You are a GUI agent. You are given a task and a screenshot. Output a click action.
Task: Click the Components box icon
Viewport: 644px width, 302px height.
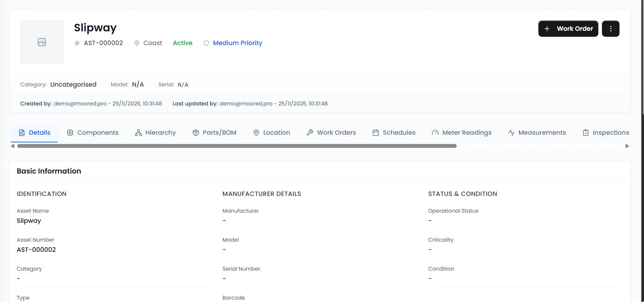tap(70, 132)
